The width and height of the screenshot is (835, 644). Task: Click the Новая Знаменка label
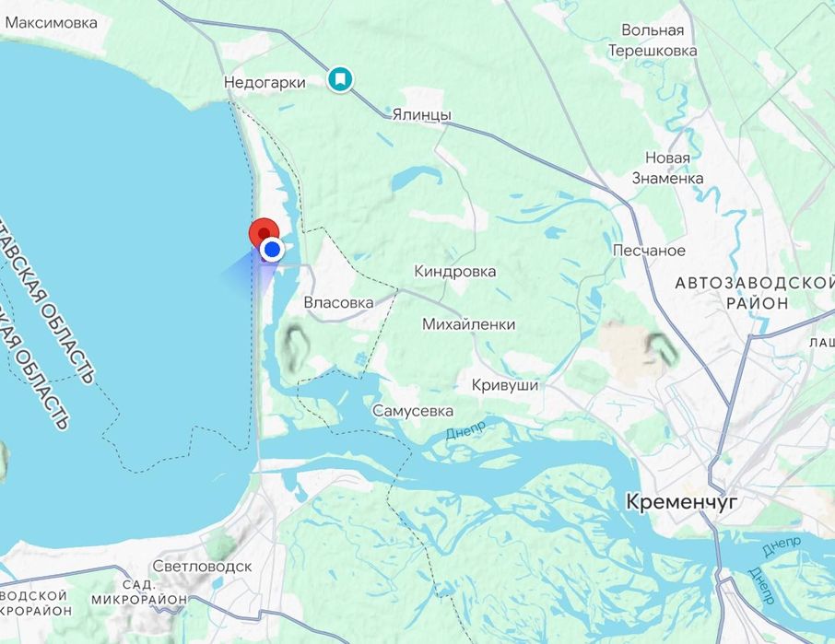tap(668, 169)
